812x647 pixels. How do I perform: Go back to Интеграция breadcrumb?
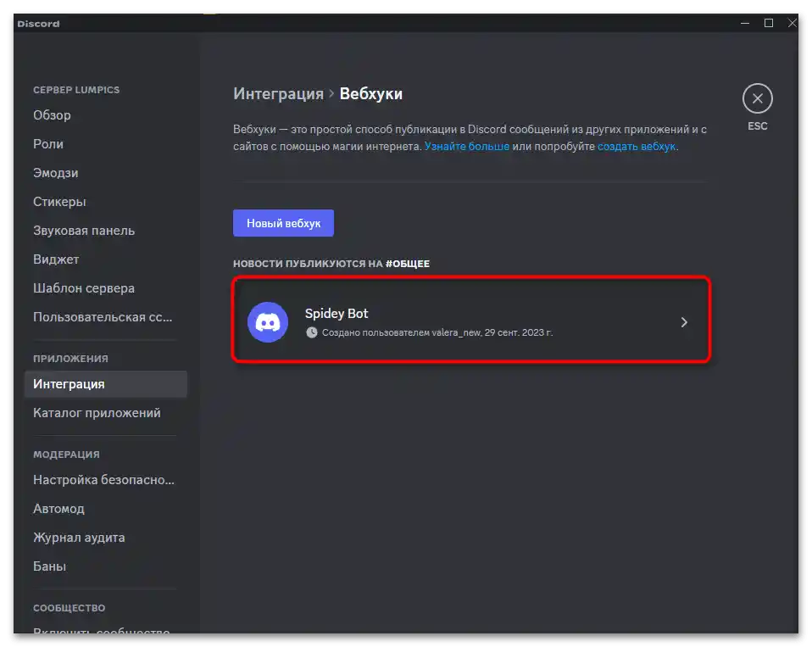coord(278,93)
